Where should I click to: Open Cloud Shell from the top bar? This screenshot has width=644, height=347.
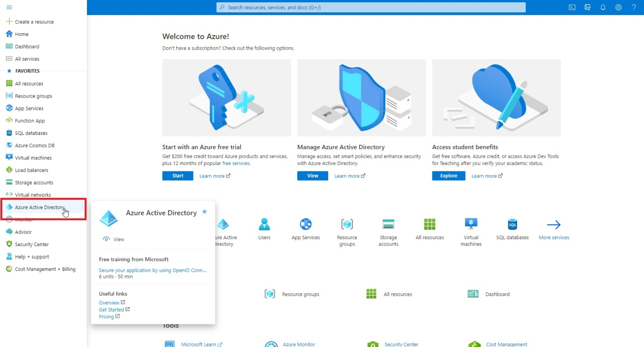(x=572, y=7)
